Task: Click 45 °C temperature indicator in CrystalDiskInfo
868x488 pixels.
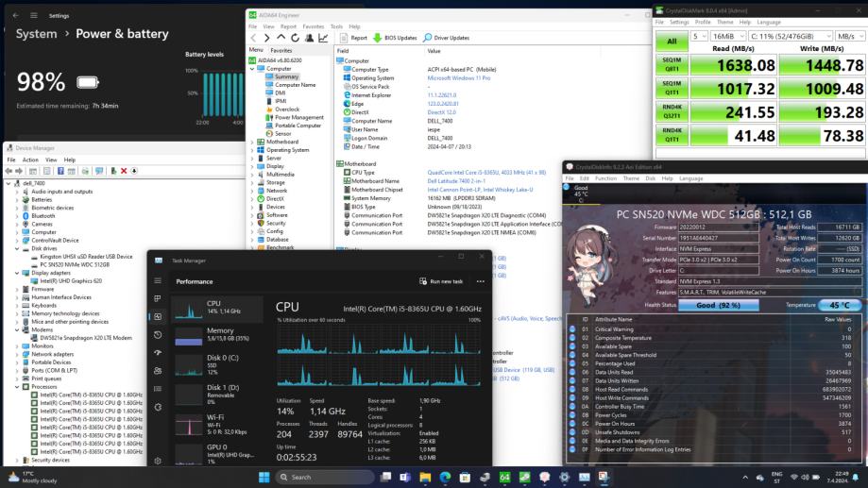Action: tap(840, 305)
